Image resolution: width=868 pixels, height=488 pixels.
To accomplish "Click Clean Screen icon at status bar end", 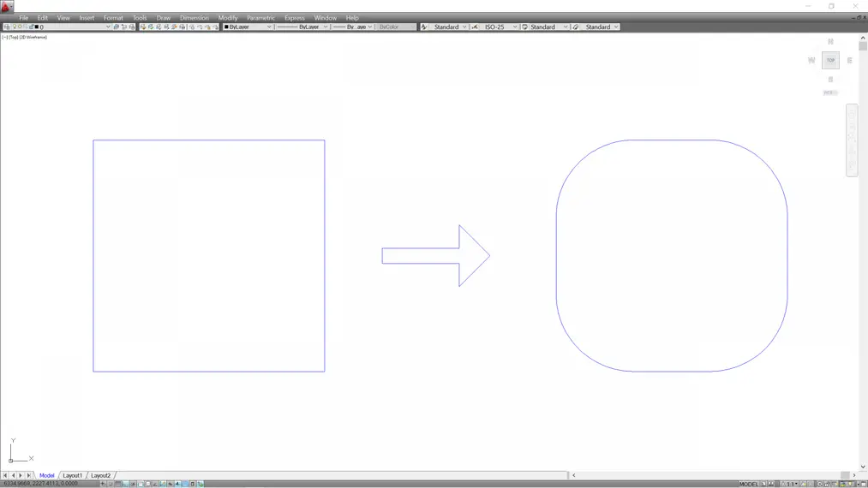I will pos(864,484).
